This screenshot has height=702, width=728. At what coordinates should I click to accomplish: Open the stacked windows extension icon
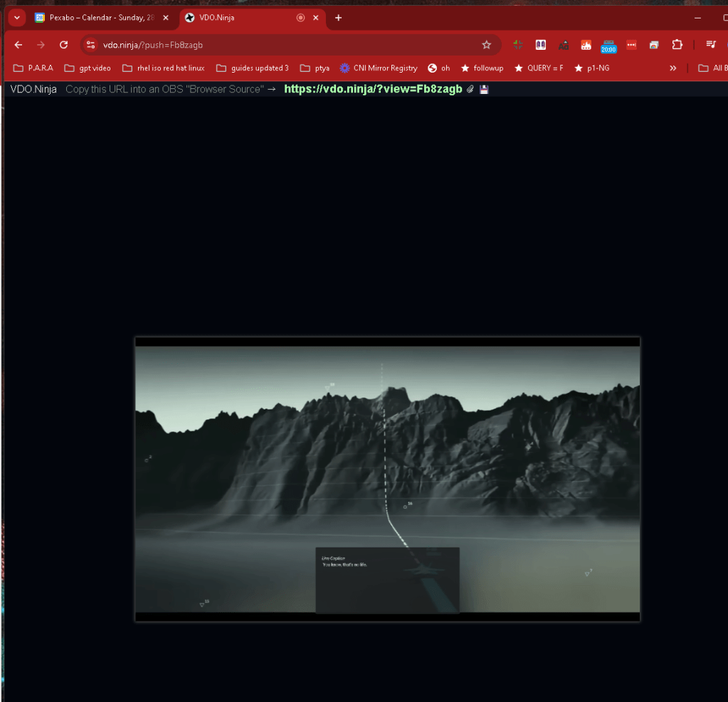[654, 45]
